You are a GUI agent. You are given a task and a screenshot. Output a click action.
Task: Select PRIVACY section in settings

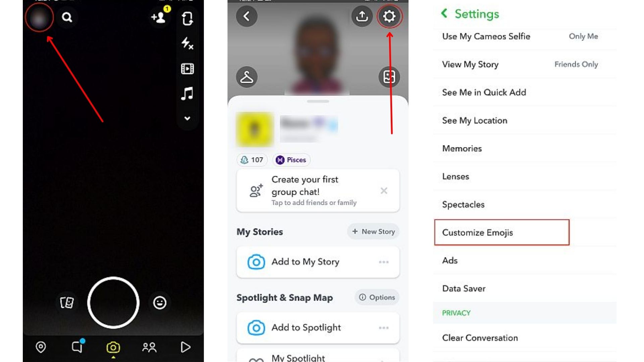(x=457, y=313)
